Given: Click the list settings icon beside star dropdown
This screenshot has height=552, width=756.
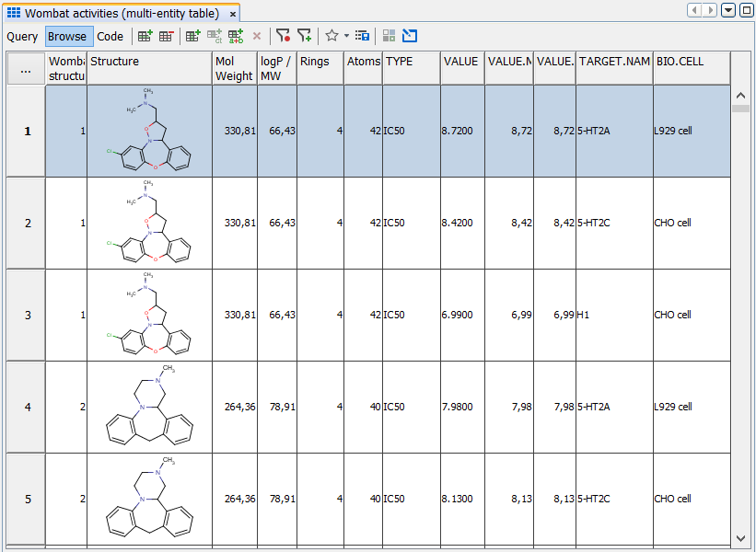Looking at the screenshot, I should pyautogui.click(x=363, y=37).
